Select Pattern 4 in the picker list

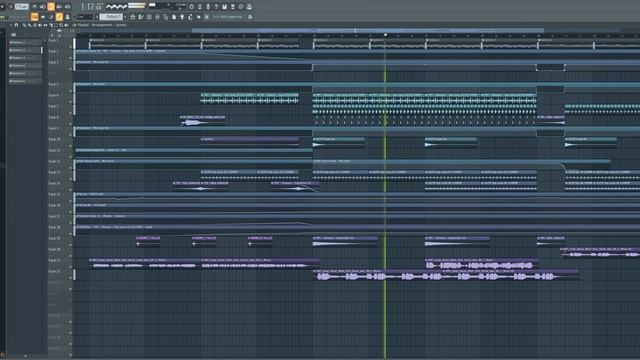25,66
